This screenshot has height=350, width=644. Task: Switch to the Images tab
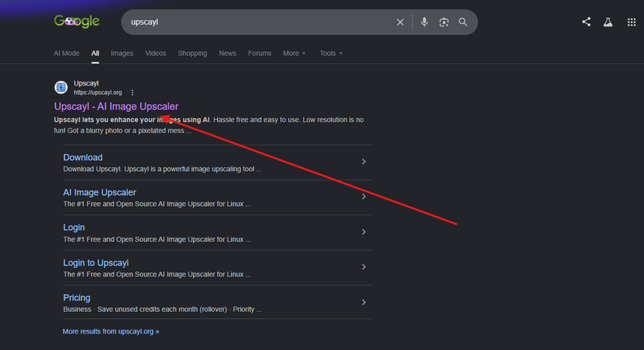tap(122, 54)
